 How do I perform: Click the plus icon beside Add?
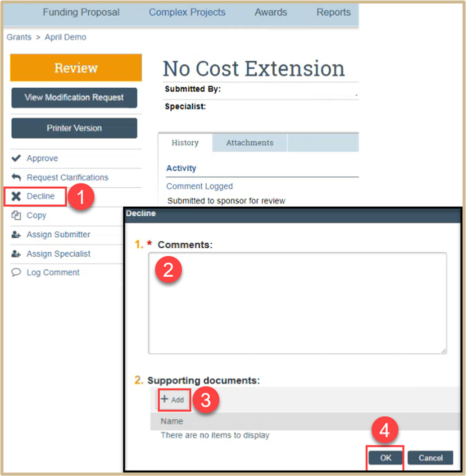(165, 399)
